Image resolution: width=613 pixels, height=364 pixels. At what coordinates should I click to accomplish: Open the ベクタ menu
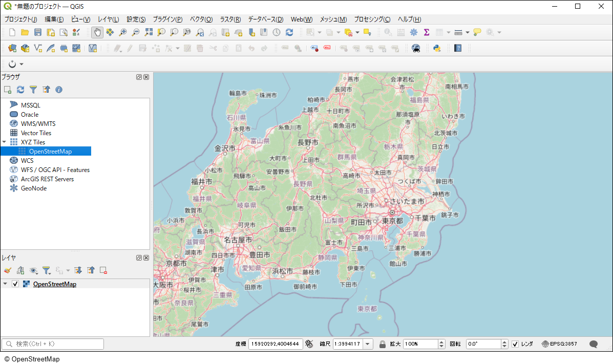(x=201, y=19)
